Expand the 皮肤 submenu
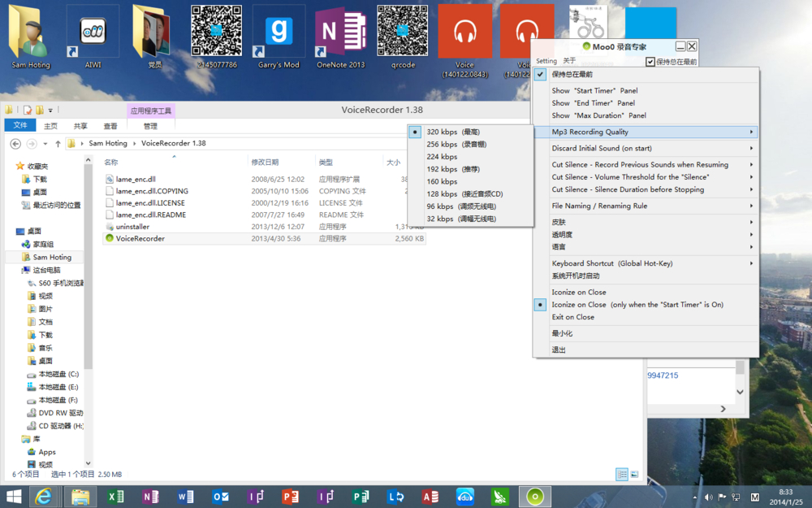Viewport: 812px width, 508px height. [646, 222]
